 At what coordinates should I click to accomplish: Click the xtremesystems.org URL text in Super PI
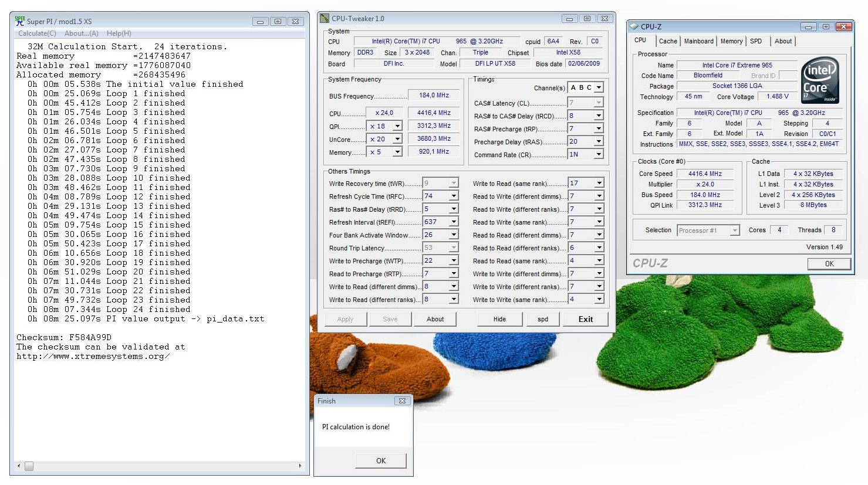pyautogui.click(x=93, y=357)
